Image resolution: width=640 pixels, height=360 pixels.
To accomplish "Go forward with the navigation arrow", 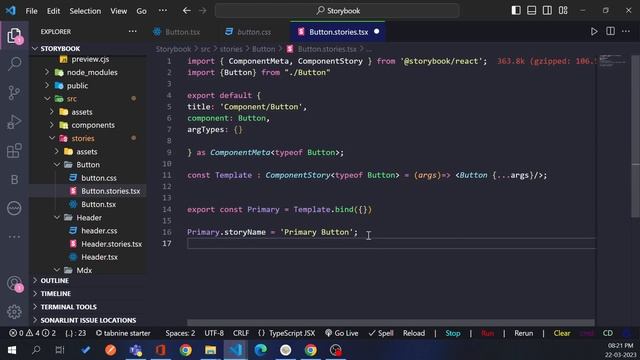I will point(203,11).
